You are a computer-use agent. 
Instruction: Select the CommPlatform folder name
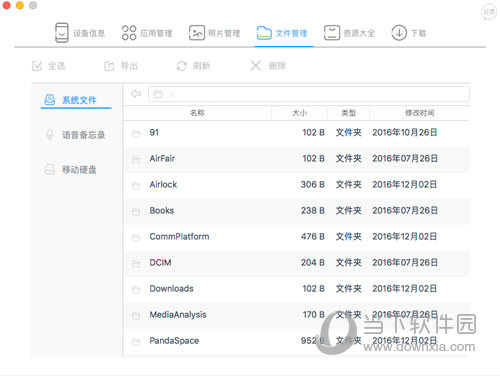tap(179, 236)
